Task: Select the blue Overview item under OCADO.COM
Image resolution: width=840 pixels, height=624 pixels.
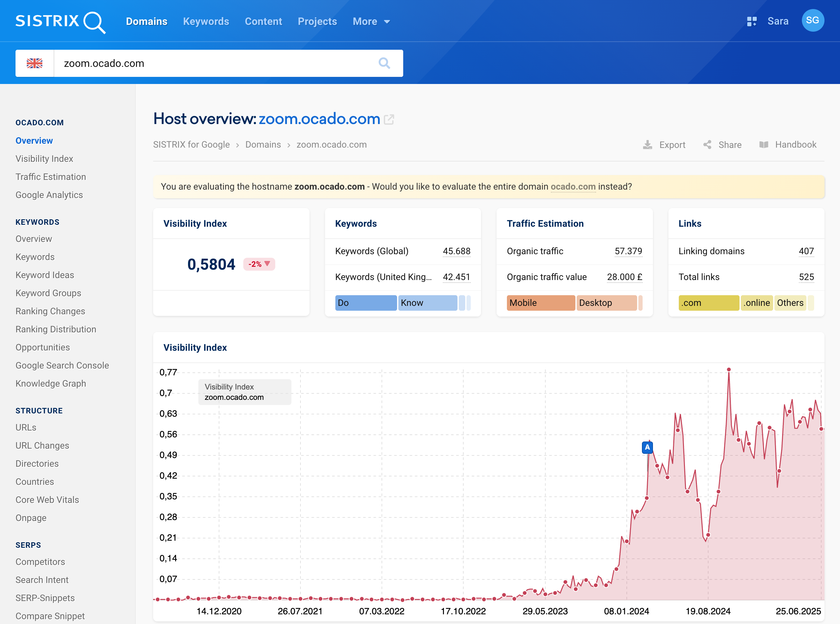Action: [34, 140]
